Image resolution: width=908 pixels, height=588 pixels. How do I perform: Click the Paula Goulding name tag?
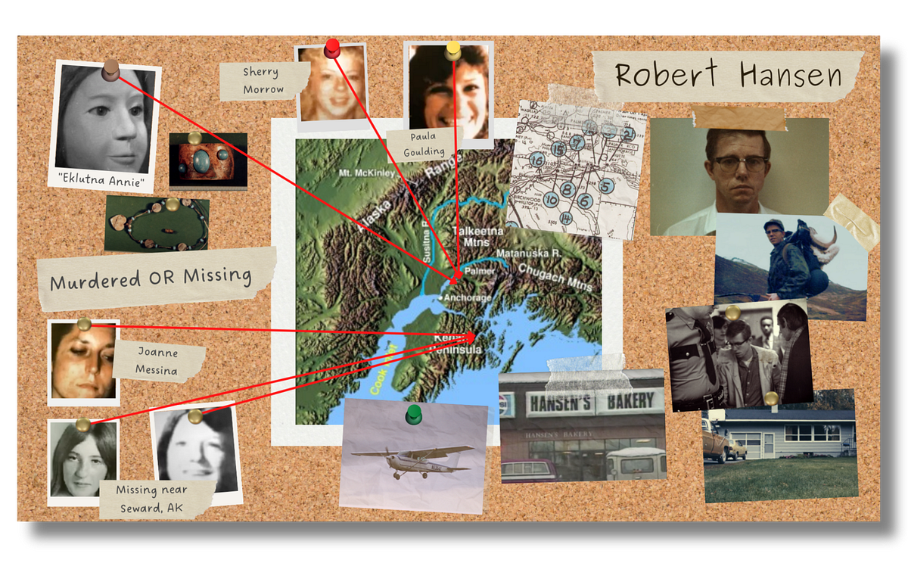(422, 144)
